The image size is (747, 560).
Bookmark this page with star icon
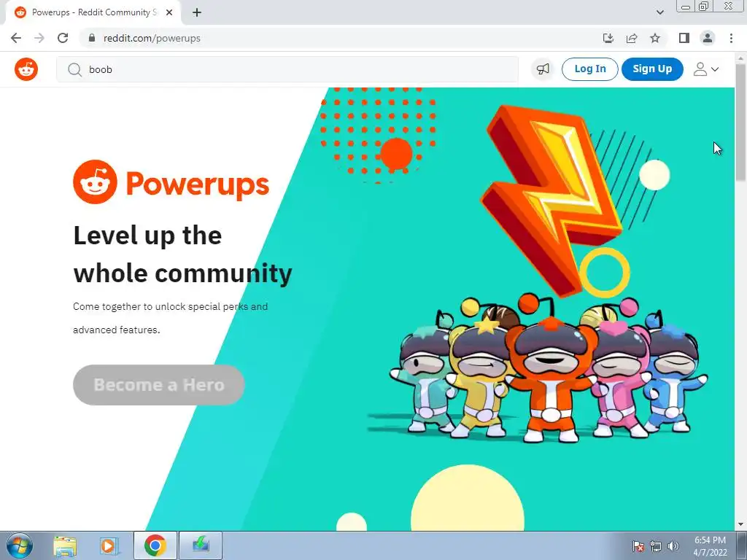(655, 38)
